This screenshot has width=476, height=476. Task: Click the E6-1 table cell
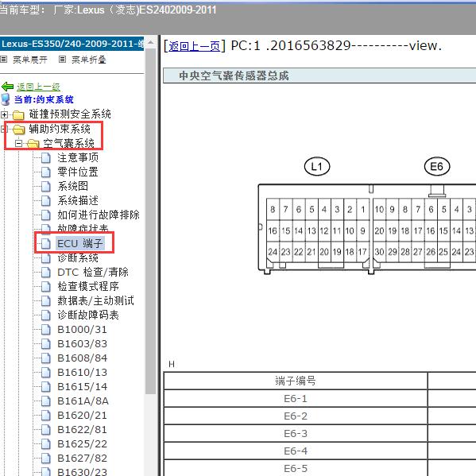[296, 399]
